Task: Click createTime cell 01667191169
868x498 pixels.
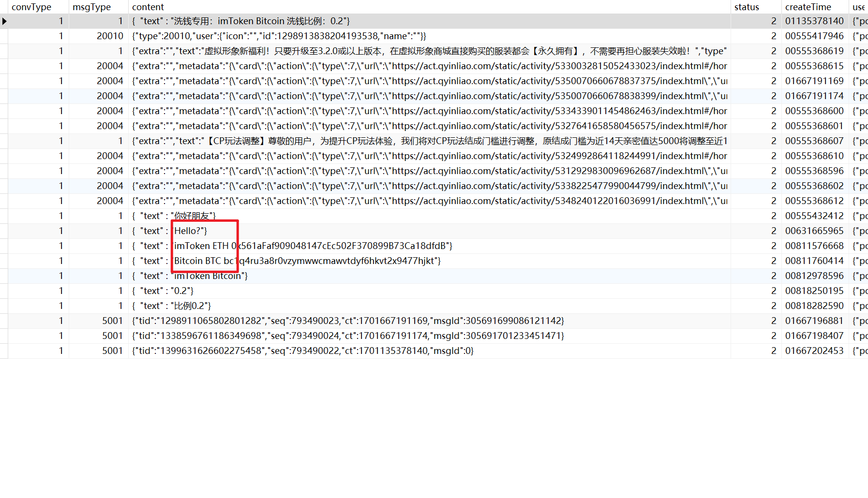Action: 815,81
